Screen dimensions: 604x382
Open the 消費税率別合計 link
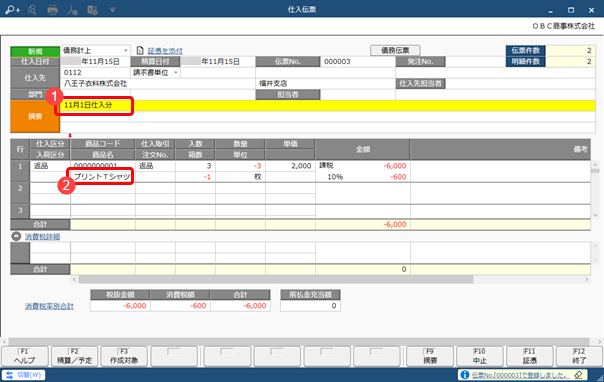click(49, 306)
